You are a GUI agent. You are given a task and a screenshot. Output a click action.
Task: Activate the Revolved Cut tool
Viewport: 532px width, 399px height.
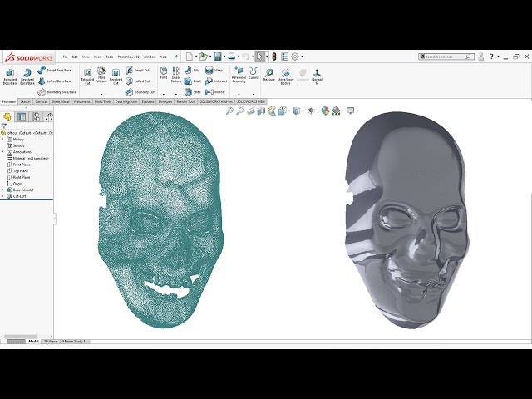pos(116,76)
